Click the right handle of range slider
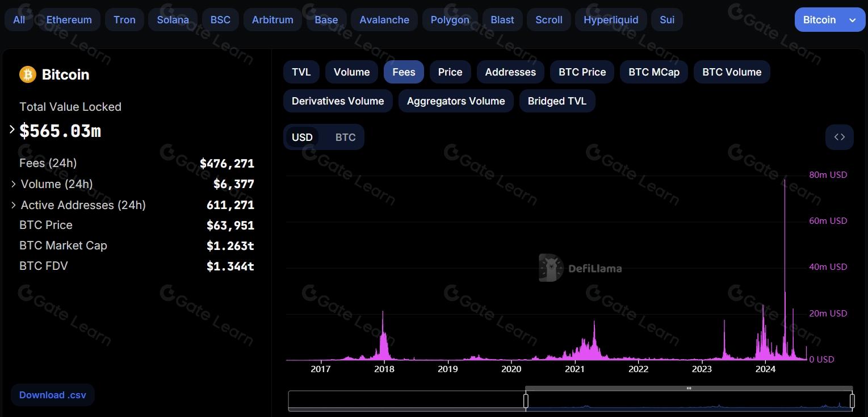The width and height of the screenshot is (868, 417). (852, 401)
